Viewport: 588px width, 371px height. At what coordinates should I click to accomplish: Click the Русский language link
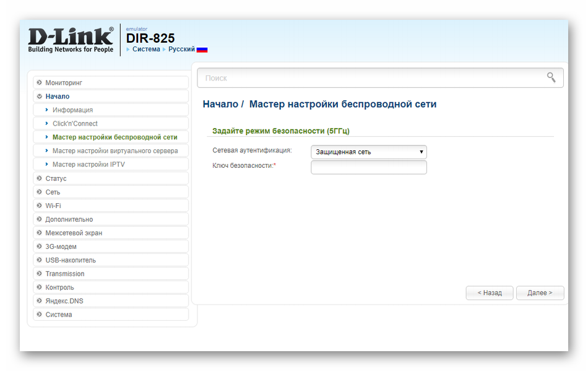pyautogui.click(x=181, y=49)
